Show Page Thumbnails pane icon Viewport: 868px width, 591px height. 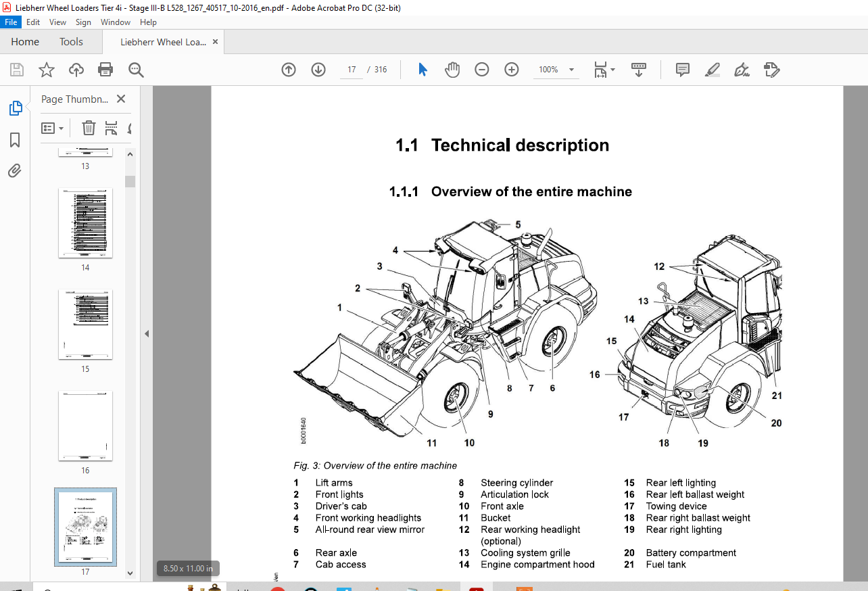pos(15,108)
